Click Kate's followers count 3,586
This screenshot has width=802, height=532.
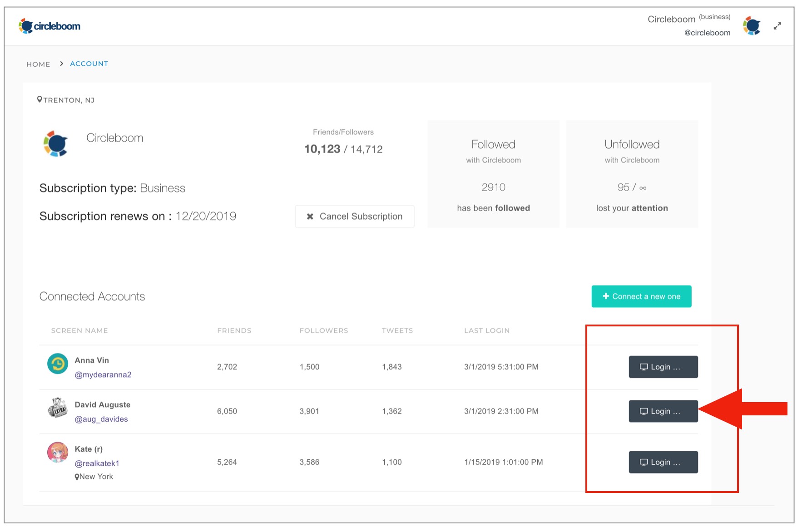pyautogui.click(x=309, y=462)
